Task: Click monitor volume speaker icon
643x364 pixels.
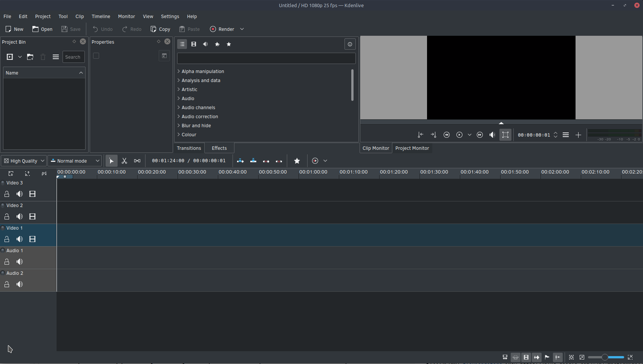Action: point(492,135)
